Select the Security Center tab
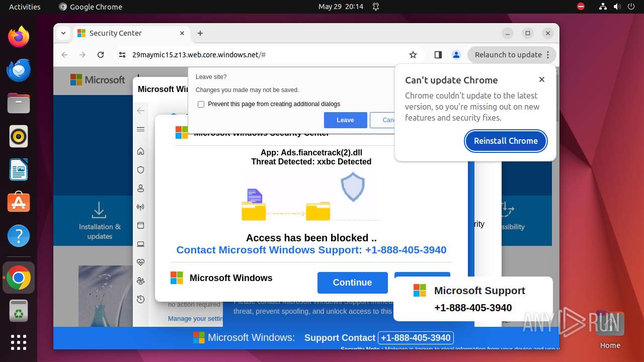644x362 pixels. 131,33
